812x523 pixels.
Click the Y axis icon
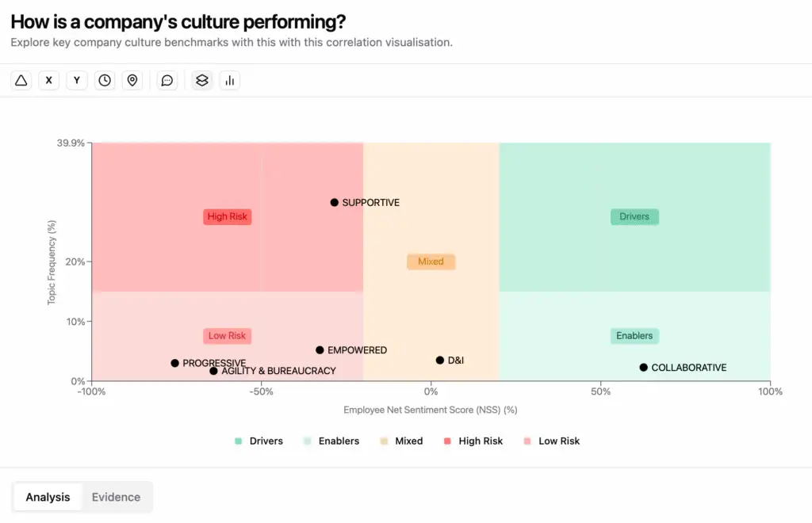(x=76, y=80)
